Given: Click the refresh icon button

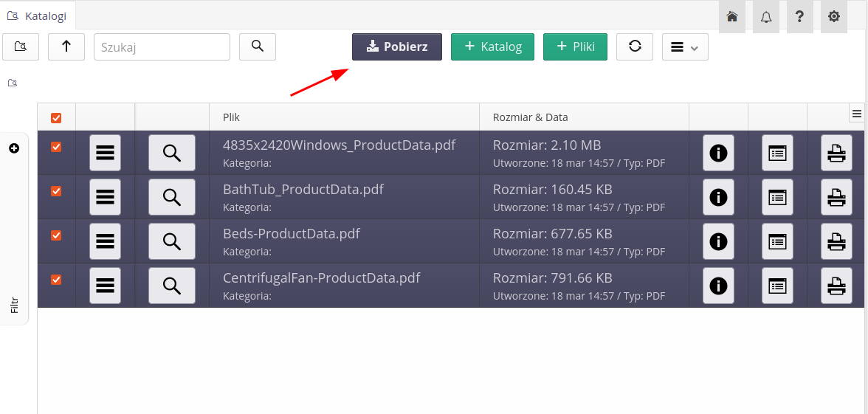Looking at the screenshot, I should [634, 46].
